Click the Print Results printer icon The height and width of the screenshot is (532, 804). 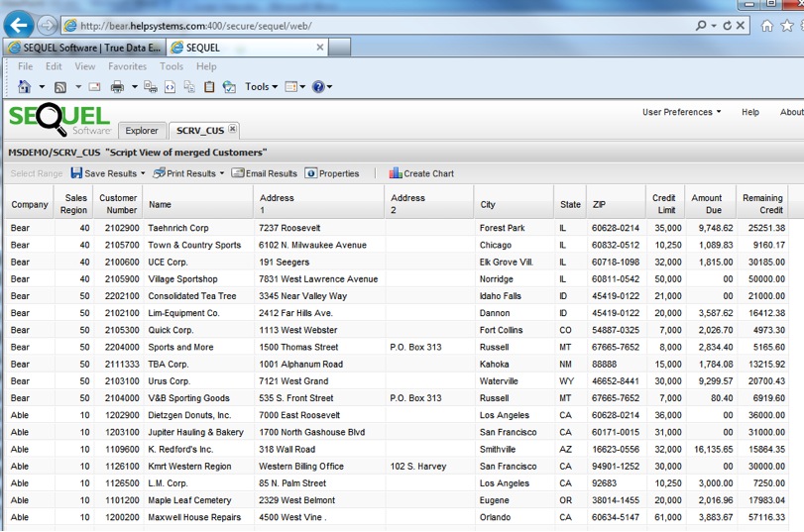[159, 172]
